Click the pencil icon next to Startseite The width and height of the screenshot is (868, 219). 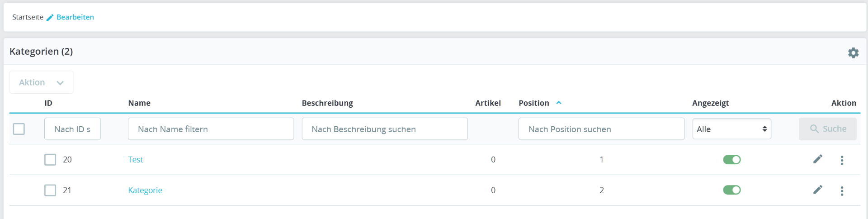(50, 18)
